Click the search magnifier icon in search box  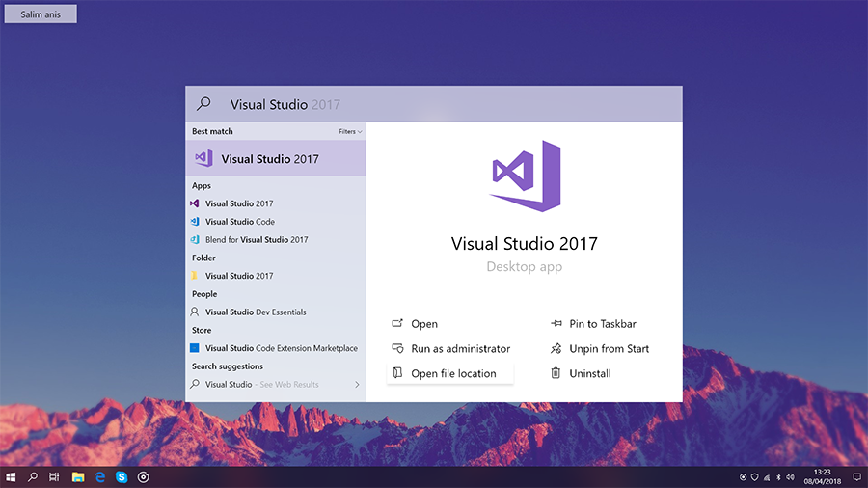click(203, 103)
